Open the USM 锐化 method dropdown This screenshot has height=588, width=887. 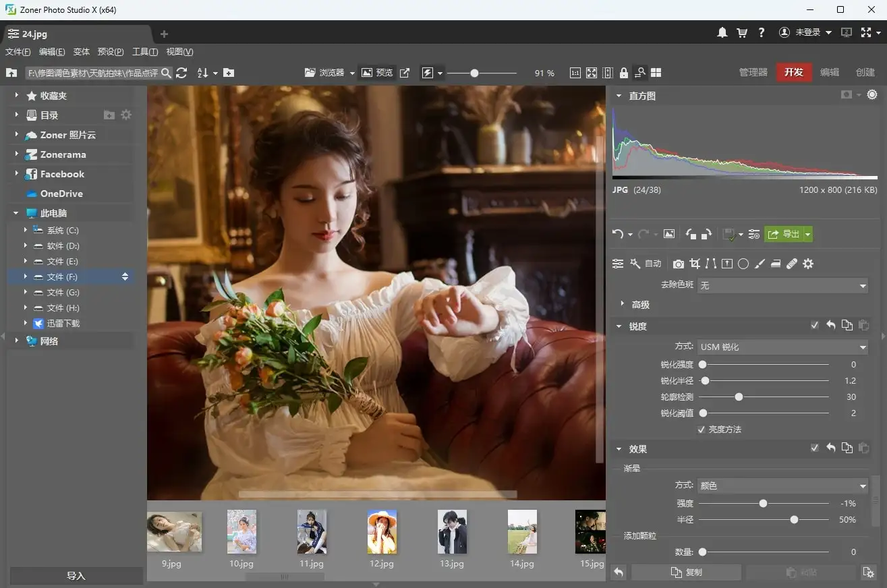click(x=782, y=347)
